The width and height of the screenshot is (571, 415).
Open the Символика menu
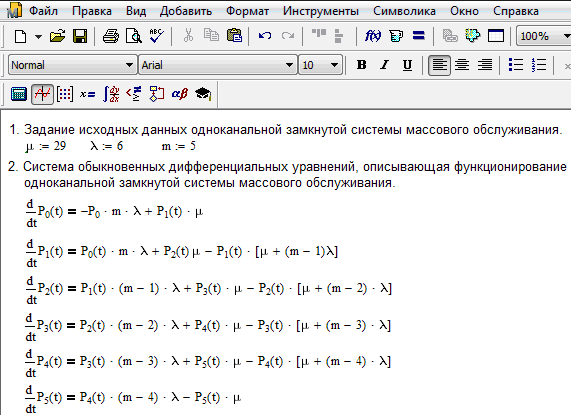pos(404,11)
